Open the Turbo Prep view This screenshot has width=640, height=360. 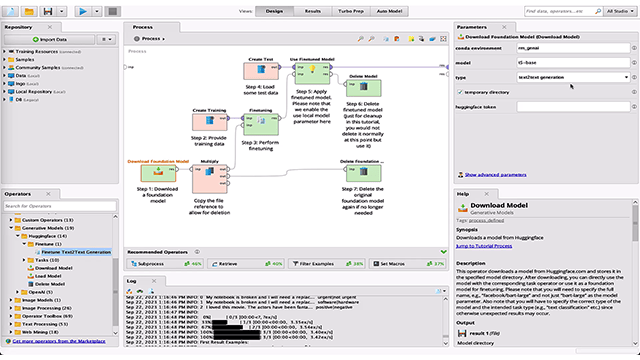click(351, 11)
